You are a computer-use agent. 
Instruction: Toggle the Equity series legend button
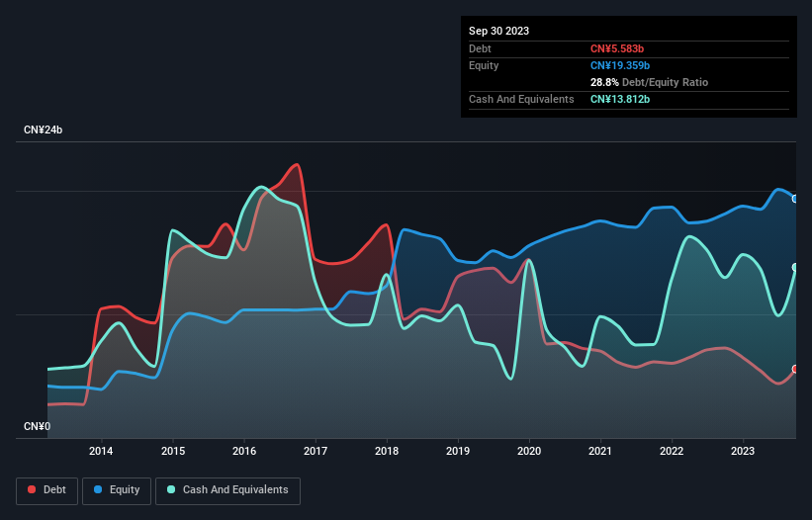(117, 490)
